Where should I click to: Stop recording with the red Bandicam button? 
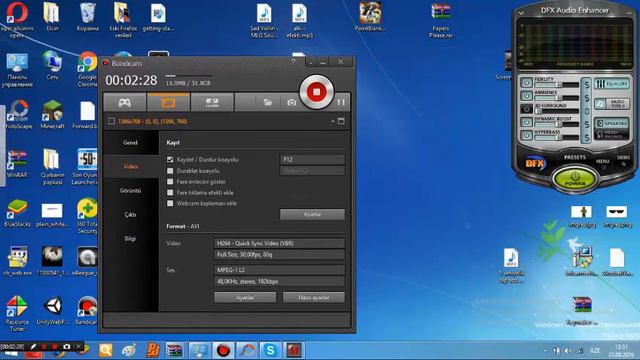pos(316,92)
